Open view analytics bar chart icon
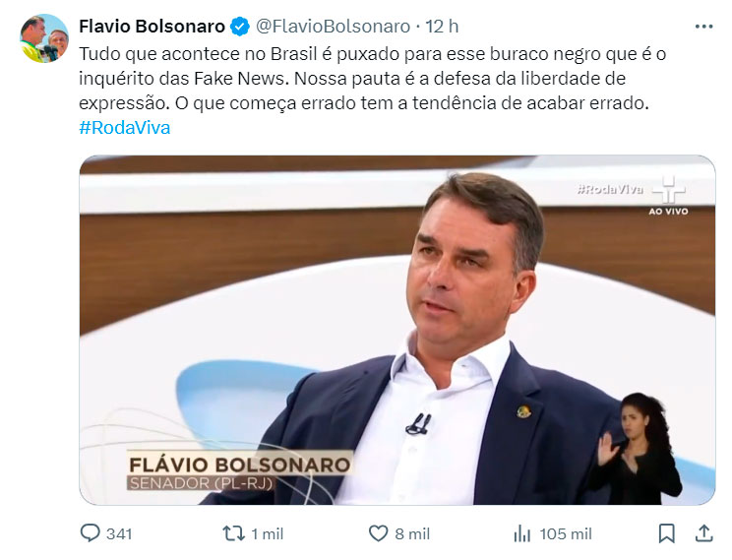Screen dimensions: 732x560 [521, 533]
